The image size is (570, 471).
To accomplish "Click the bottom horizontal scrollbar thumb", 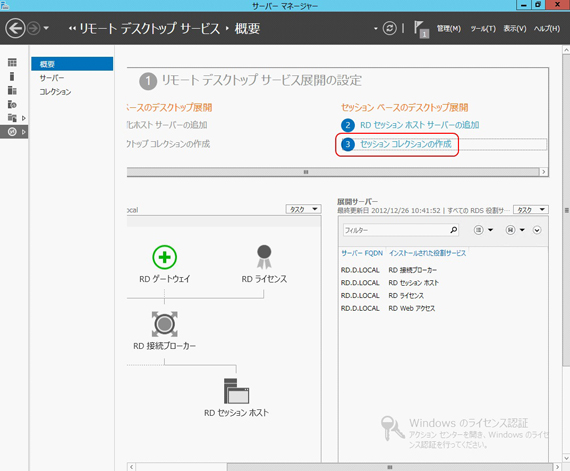I will click(390, 467).
